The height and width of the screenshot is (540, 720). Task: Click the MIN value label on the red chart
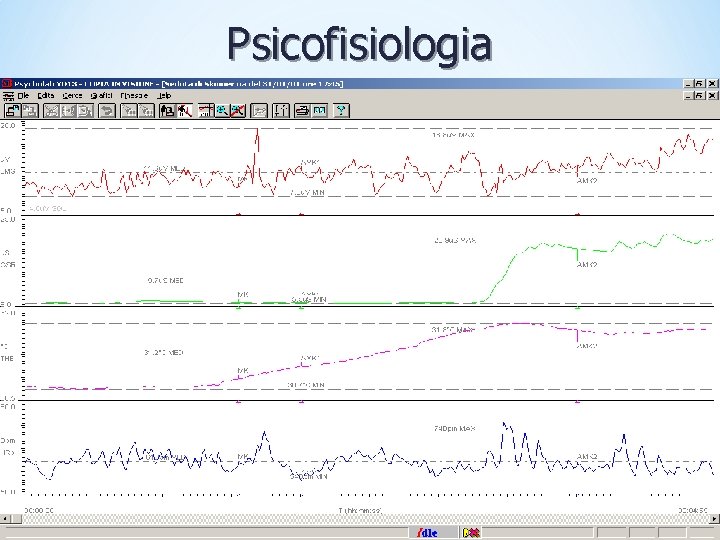pos(308,193)
